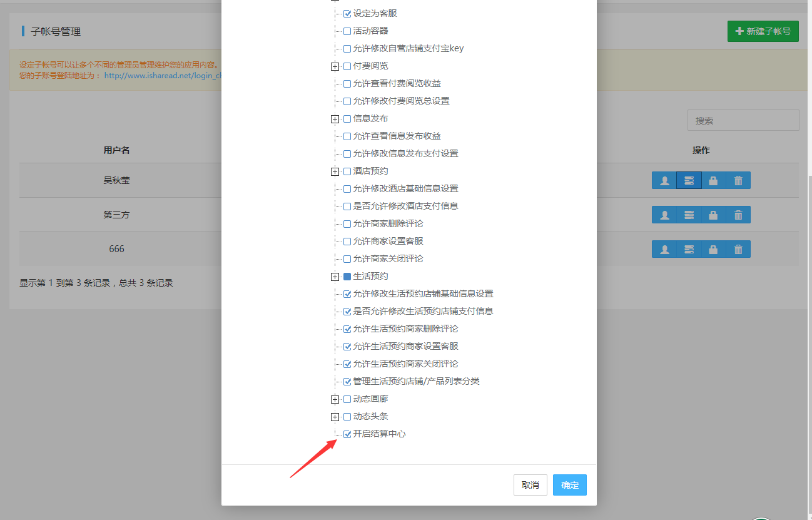Image resolution: width=812 pixels, height=520 pixels.
Task: Uncheck the 设定为客服 checkbox
Action: 347,13
